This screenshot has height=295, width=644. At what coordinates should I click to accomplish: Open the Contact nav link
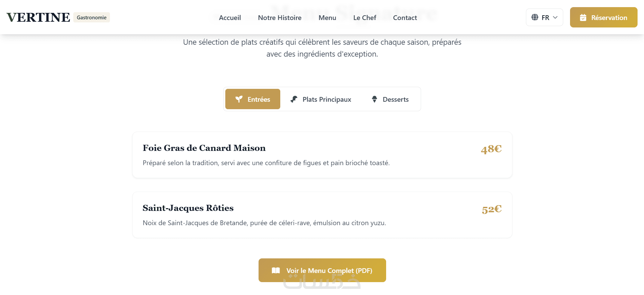[405, 18]
